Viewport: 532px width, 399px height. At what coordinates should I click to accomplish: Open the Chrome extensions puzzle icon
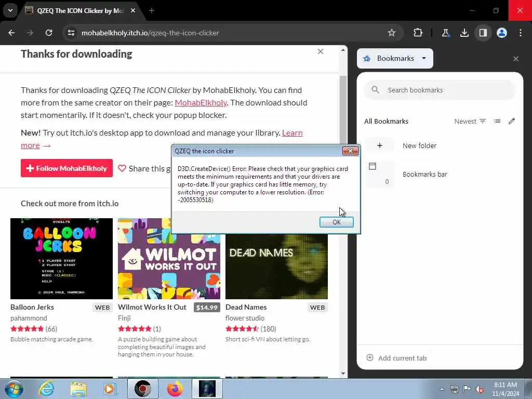point(418,33)
